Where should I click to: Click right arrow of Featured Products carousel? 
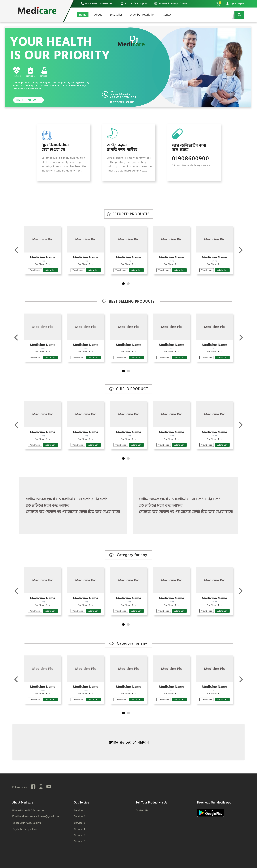point(241,250)
